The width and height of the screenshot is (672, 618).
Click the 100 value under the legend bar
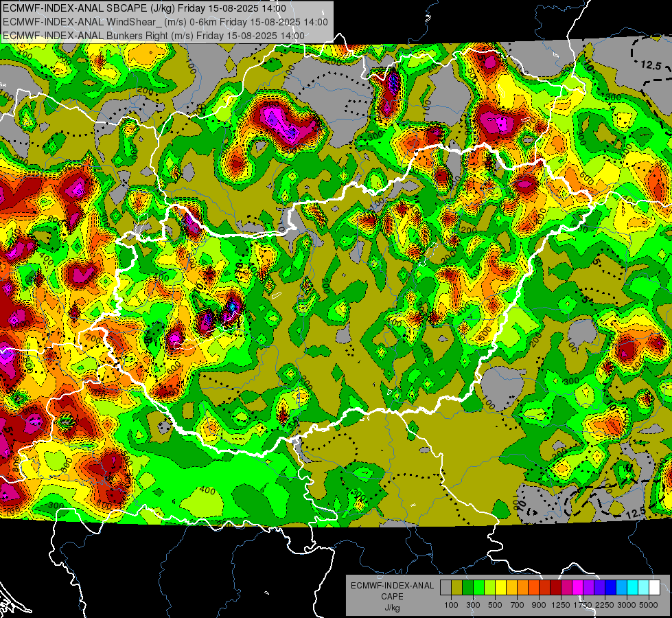tap(451, 605)
